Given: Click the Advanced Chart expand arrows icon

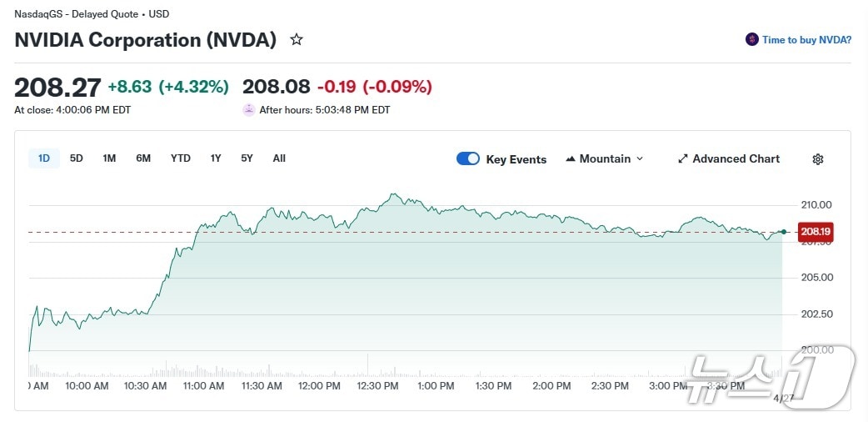Looking at the screenshot, I should pos(682,158).
